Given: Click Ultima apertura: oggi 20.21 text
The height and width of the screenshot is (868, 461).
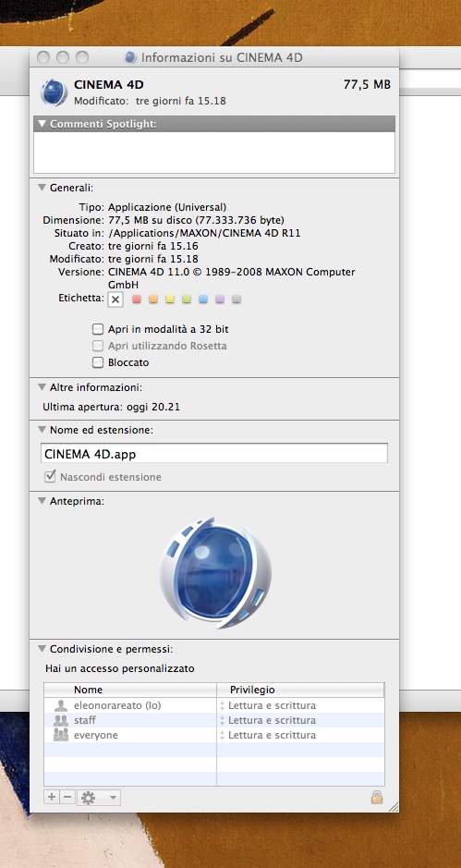Looking at the screenshot, I should tap(111, 407).
